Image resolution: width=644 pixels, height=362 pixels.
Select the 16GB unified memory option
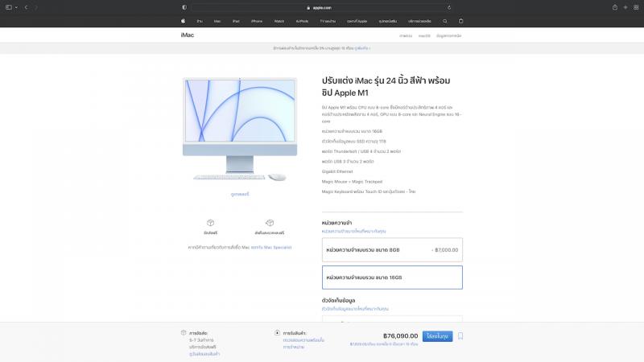[392, 278]
